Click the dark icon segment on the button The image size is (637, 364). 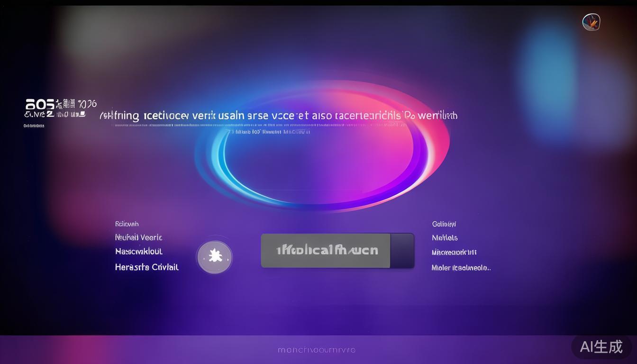point(402,250)
